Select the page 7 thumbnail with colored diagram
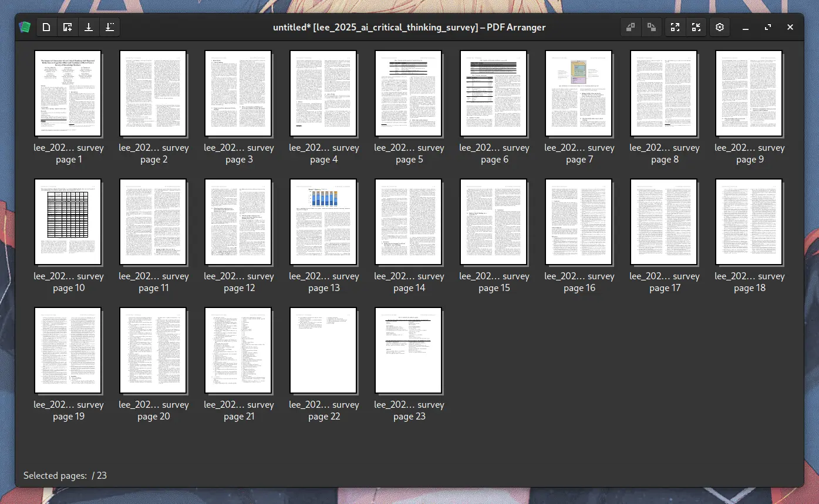 click(579, 93)
